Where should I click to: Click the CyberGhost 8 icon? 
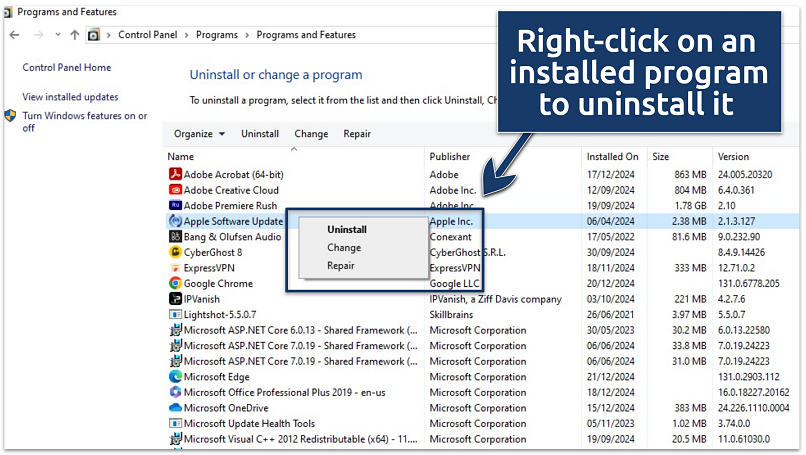176,252
